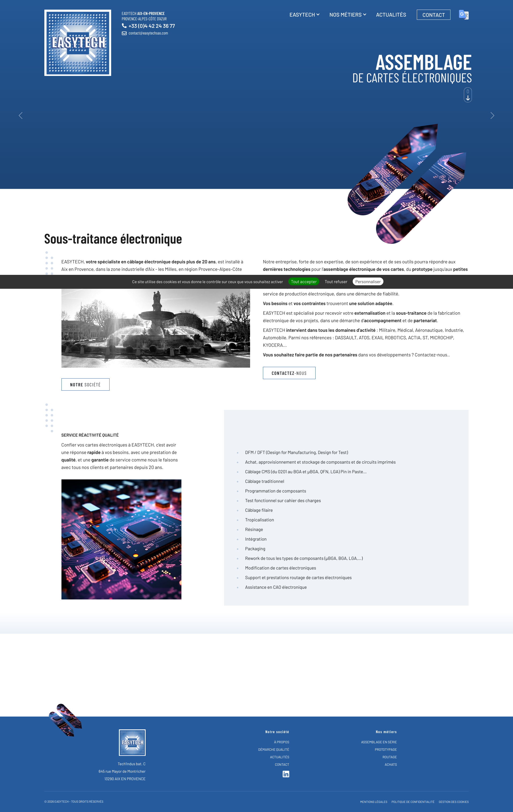Screen dimensions: 513x812
Task: Open the ACTUALITÉS menu item
Action: click(x=391, y=15)
